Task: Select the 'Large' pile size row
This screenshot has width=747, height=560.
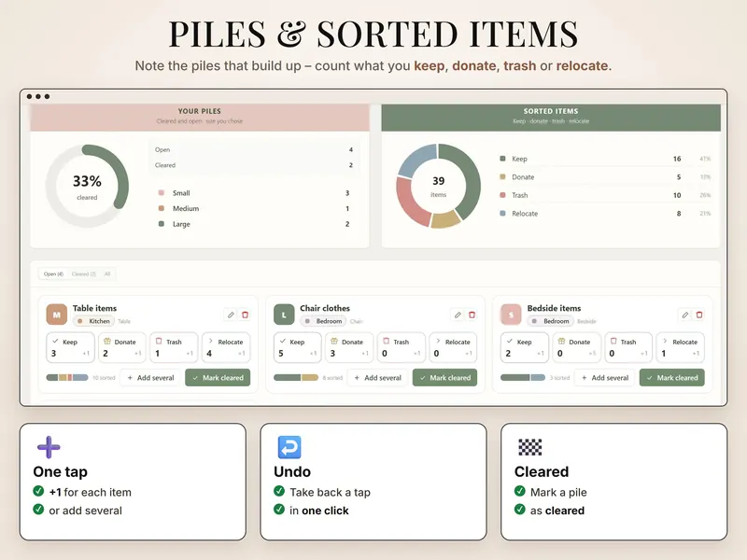Action: [254, 224]
